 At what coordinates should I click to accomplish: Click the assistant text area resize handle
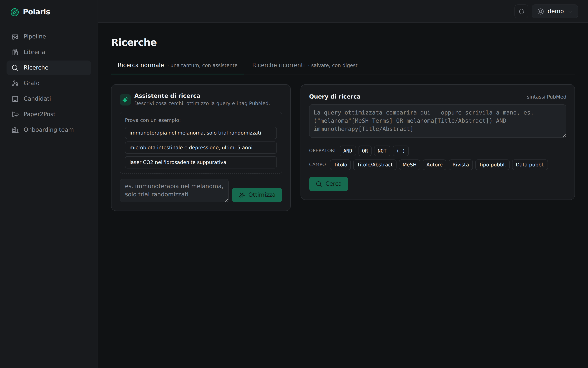[x=226, y=200]
